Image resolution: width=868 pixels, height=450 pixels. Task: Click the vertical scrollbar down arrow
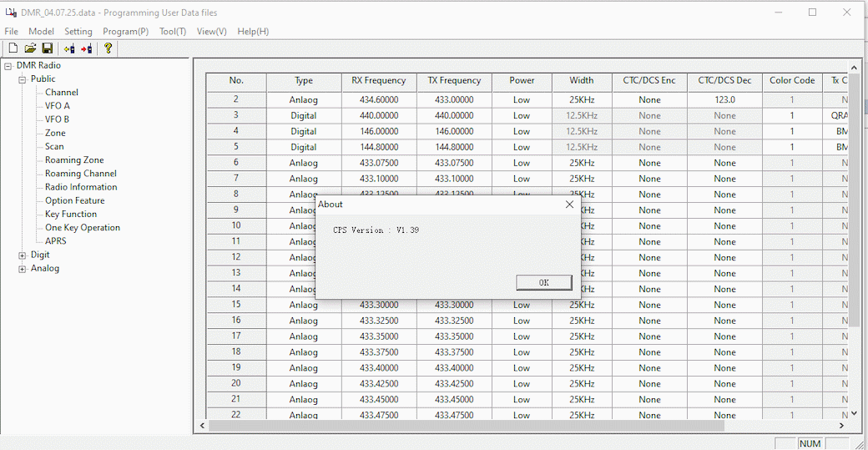click(x=854, y=413)
